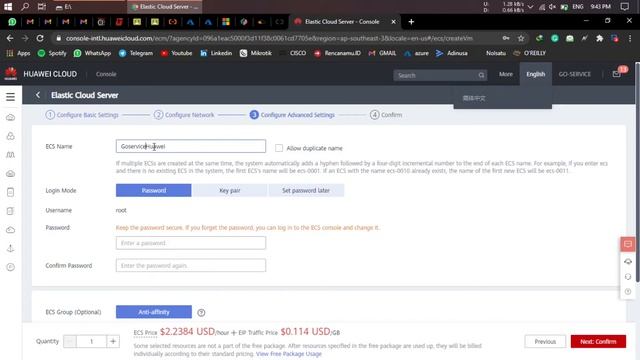Open the hamburger navigation menu

pyautogui.click(x=11, y=97)
